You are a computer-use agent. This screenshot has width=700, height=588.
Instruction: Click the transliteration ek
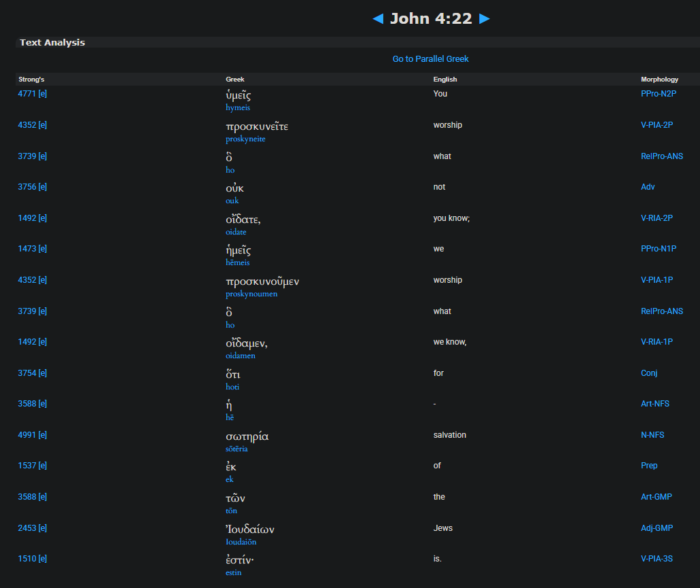coord(229,479)
